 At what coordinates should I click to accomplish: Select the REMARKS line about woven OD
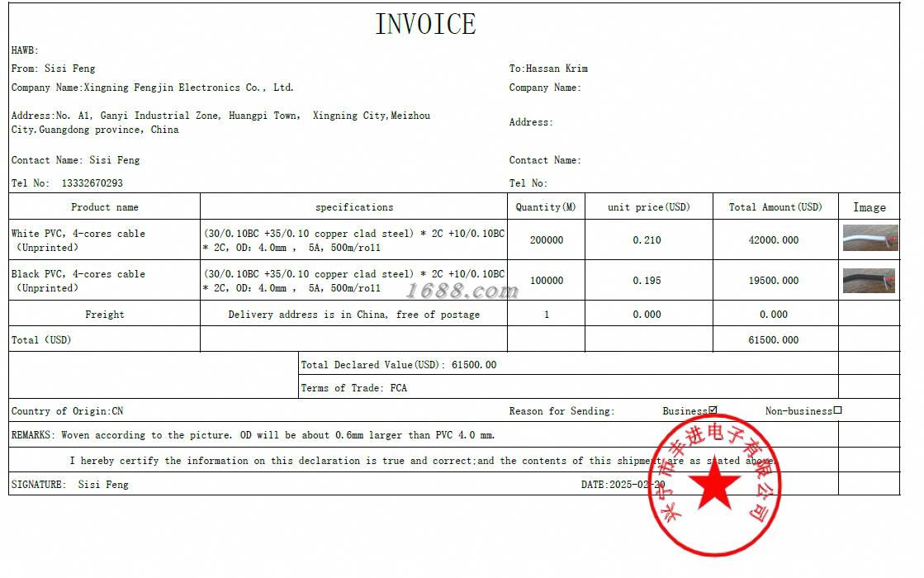pos(254,435)
